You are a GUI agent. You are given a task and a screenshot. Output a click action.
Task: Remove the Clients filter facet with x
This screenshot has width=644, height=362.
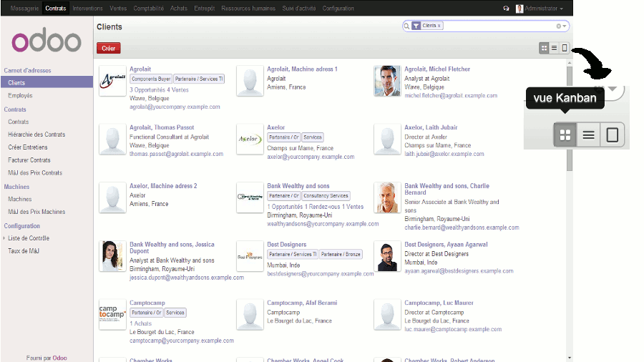tap(439, 26)
